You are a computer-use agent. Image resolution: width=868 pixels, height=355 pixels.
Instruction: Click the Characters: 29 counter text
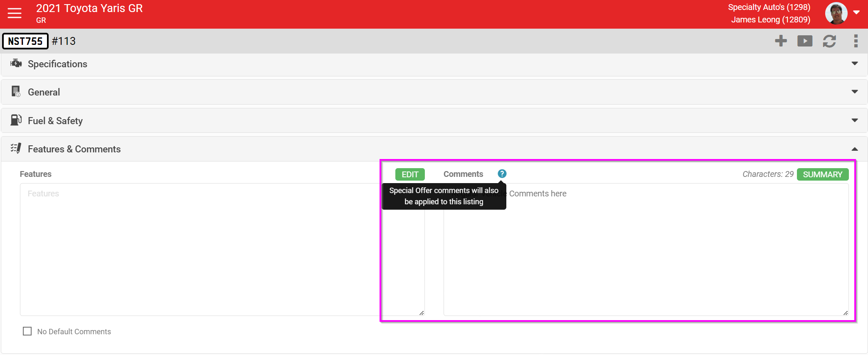768,174
